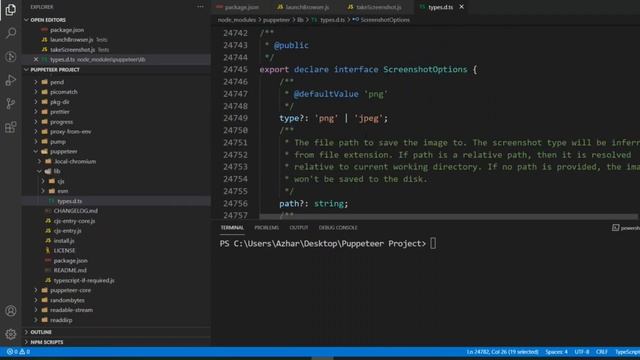
Task: Open package.json inside puppeteer folder
Action: [x=70, y=260]
